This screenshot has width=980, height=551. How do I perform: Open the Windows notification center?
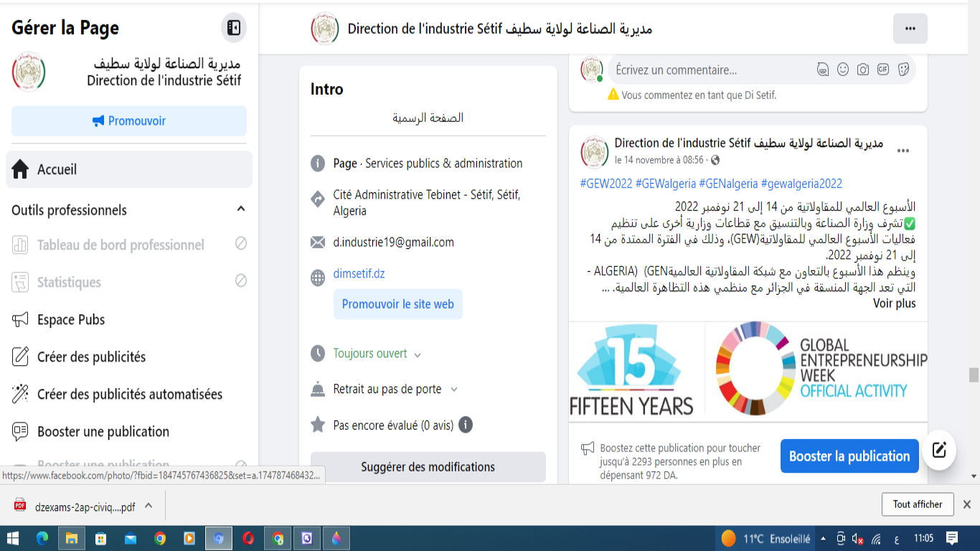952,538
